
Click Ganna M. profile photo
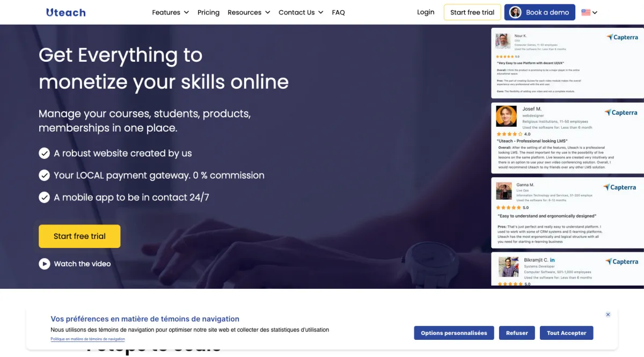tap(504, 191)
